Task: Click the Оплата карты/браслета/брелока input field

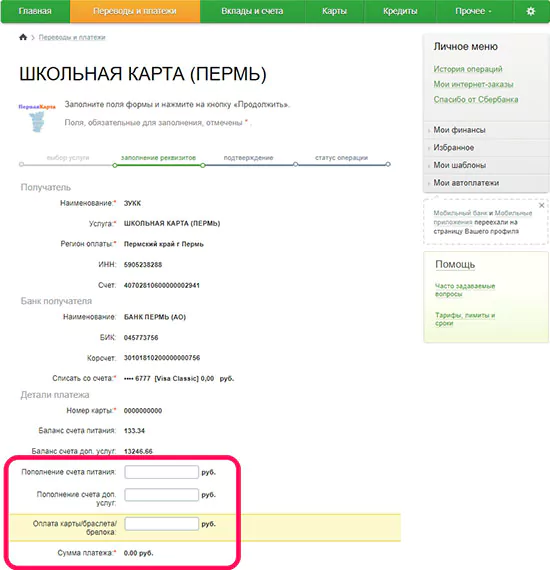Action: (161, 524)
